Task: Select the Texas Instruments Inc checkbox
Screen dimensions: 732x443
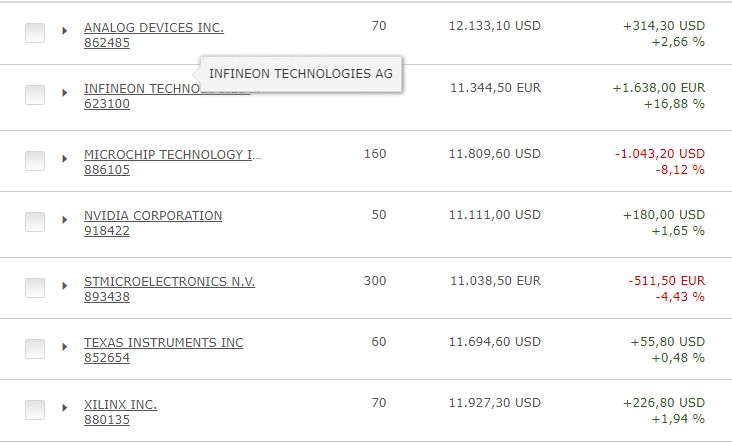Action: click(35, 349)
